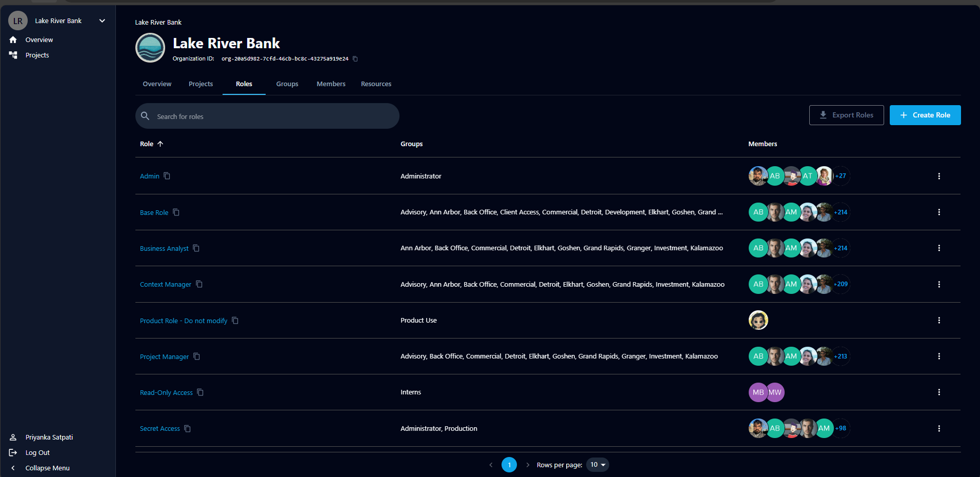Copy the Organization ID to clipboard

click(x=355, y=59)
